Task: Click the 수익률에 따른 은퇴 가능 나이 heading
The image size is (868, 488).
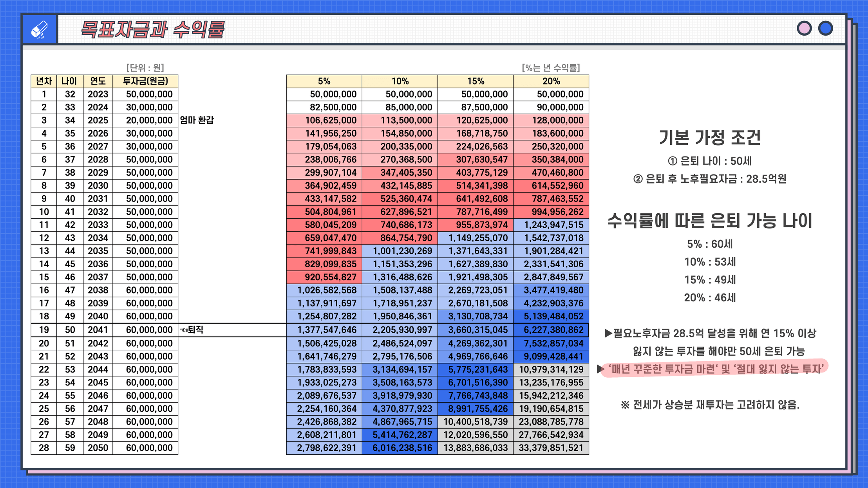Action: point(710,221)
